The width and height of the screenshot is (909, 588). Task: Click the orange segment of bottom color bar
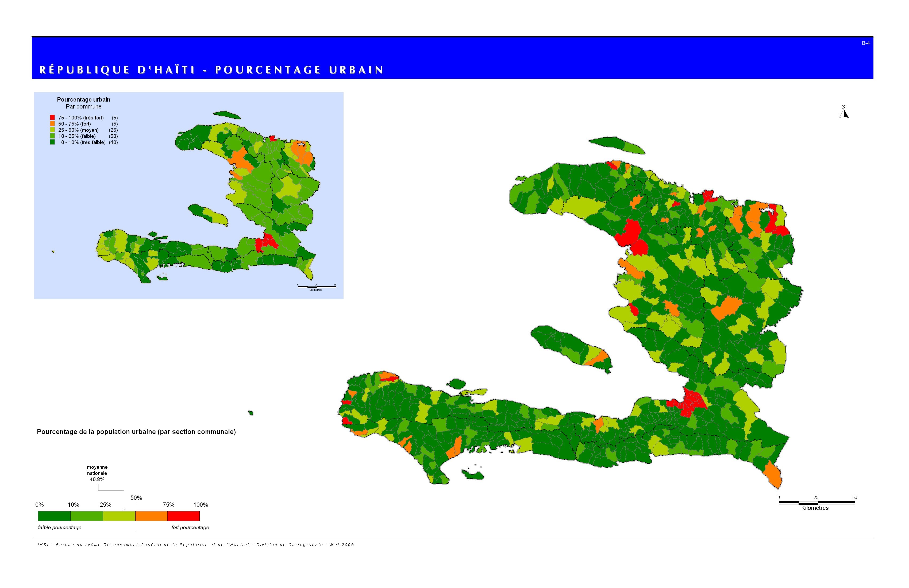pyautogui.click(x=151, y=516)
